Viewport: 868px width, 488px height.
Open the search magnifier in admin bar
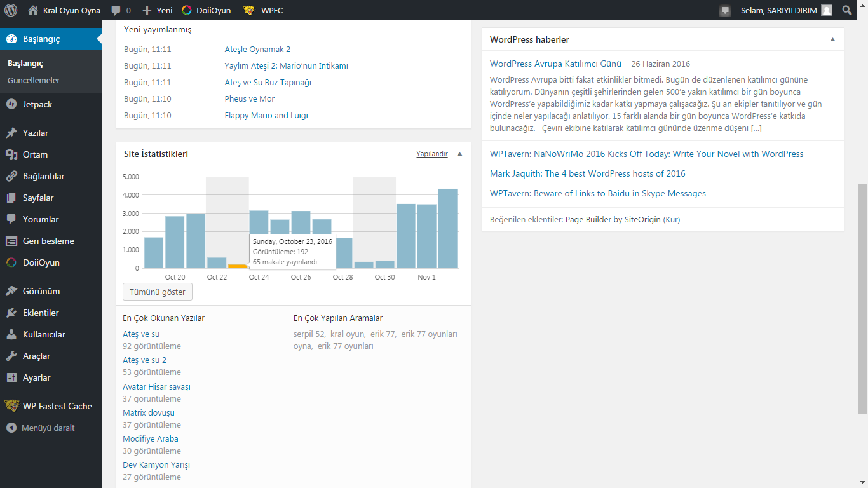click(x=847, y=10)
